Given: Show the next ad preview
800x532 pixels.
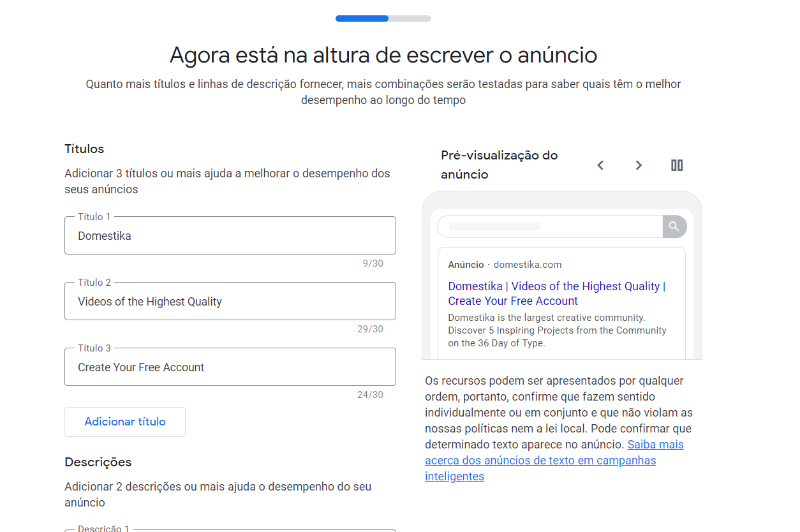Looking at the screenshot, I should click(x=639, y=165).
